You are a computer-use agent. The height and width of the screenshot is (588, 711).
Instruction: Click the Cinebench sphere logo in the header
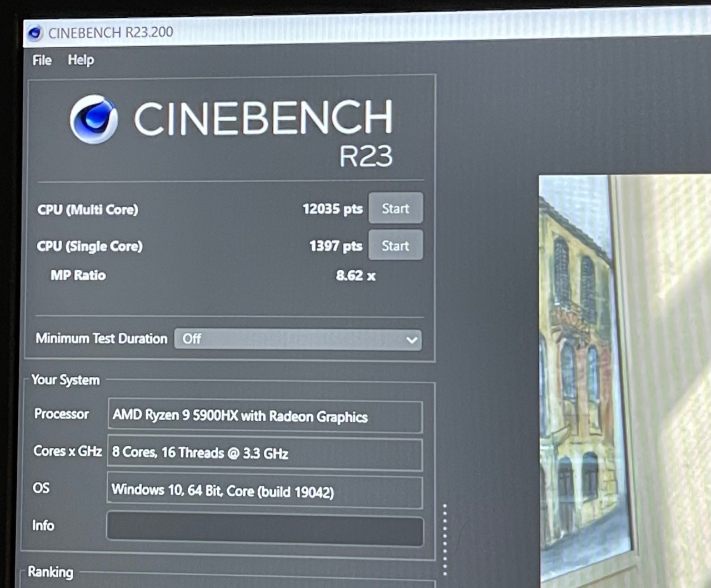tap(93, 119)
